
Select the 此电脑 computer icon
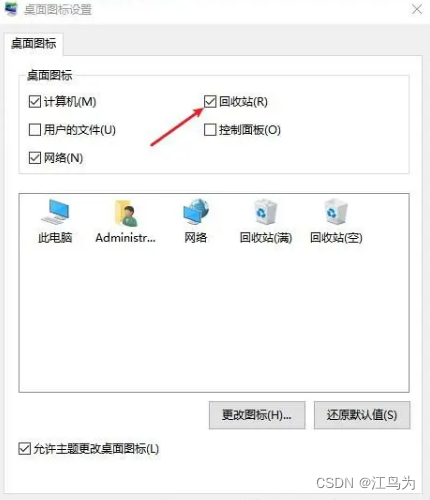click(55, 211)
